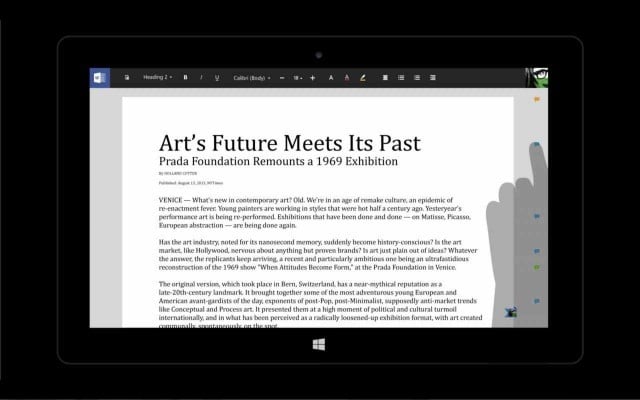Click the title "Art's Future Meets Its Past"
Viewport: 640px width, 400px height.
[x=290, y=143]
